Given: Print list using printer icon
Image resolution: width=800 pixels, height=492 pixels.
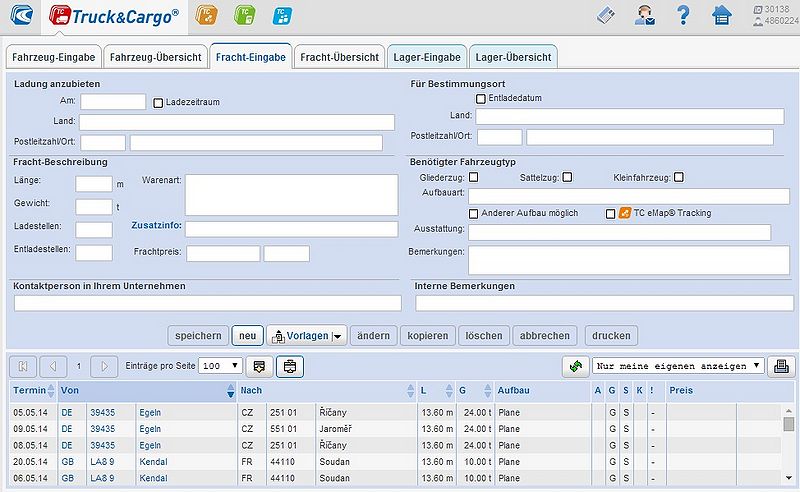Looking at the screenshot, I should point(781,366).
